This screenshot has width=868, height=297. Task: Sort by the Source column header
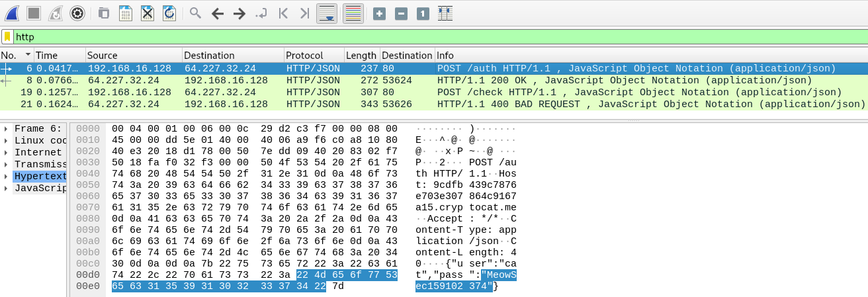click(x=134, y=56)
